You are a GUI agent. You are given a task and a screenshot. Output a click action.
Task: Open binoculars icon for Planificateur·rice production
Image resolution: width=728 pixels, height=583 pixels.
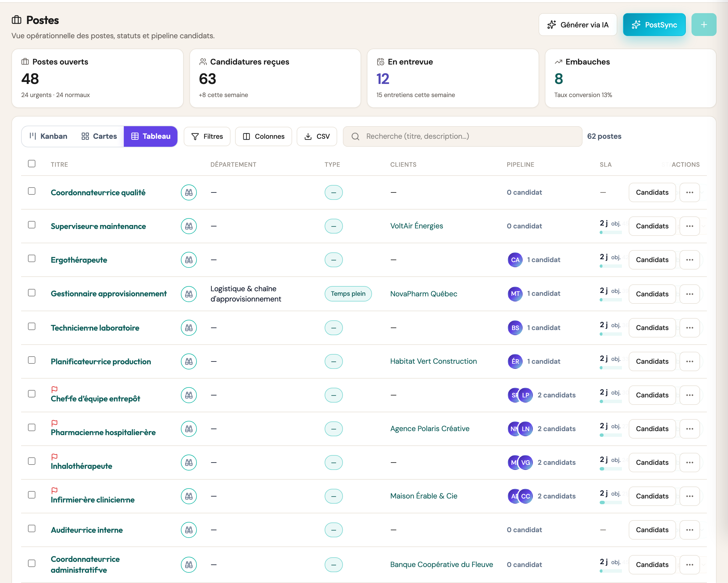coord(189,362)
